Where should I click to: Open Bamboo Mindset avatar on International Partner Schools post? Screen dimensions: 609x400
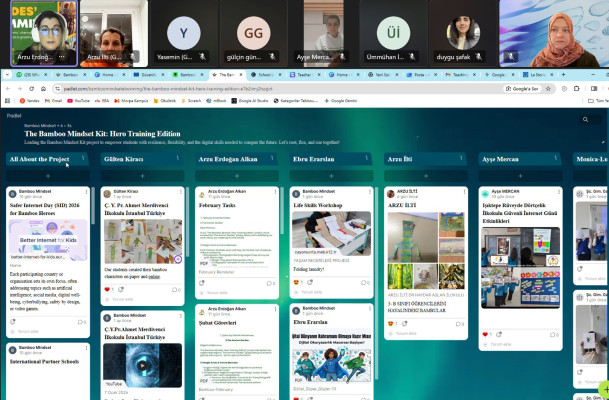click(12, 350)
